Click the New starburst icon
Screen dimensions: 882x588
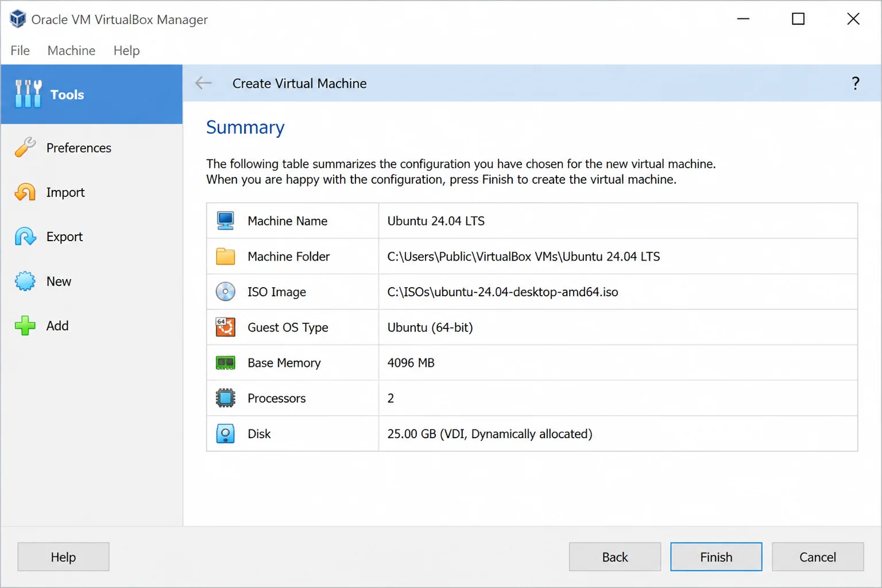click(x=25, y=281)
